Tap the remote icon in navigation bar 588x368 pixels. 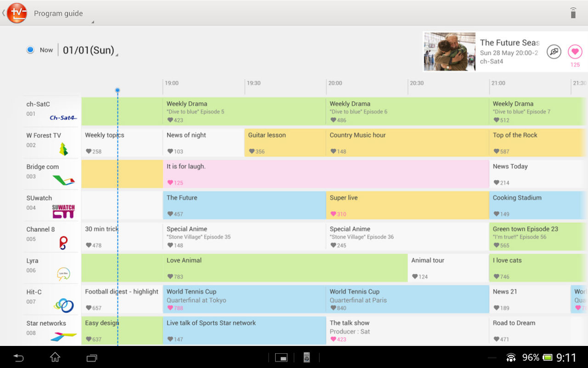[307, 357]
